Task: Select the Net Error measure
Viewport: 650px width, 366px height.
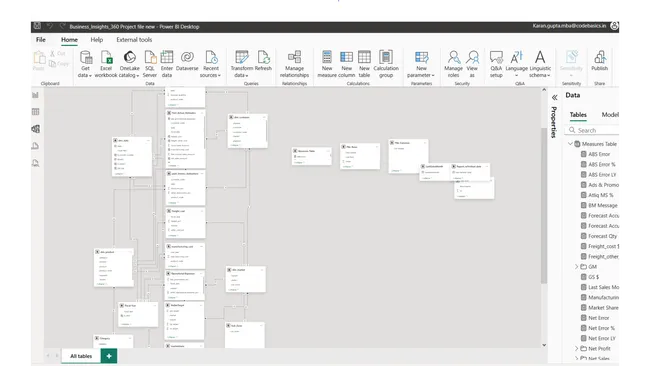Action: point(599,318)
